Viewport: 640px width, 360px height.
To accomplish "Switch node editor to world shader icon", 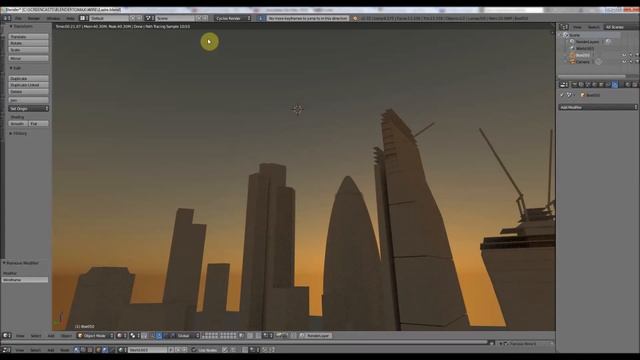I will pos(104,350).
